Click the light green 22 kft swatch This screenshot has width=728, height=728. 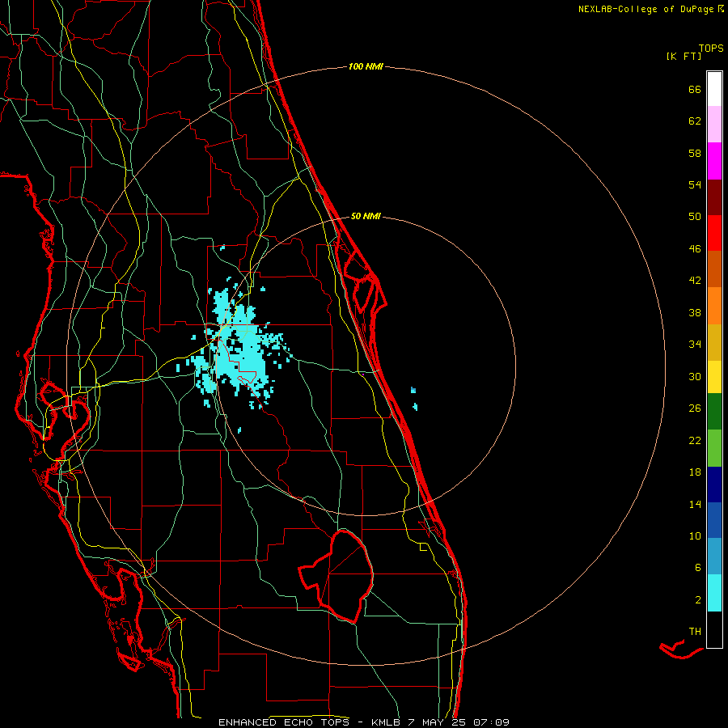click(714, 448)
